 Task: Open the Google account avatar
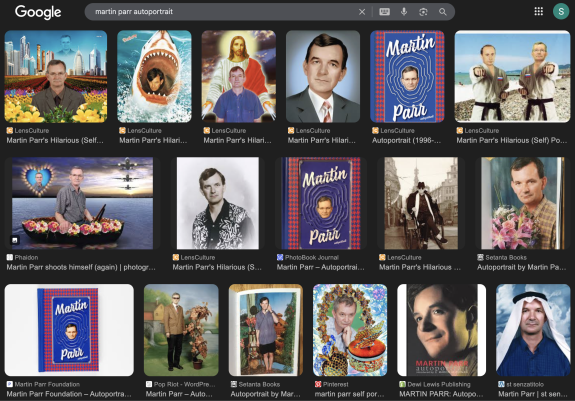pos(561,11)
